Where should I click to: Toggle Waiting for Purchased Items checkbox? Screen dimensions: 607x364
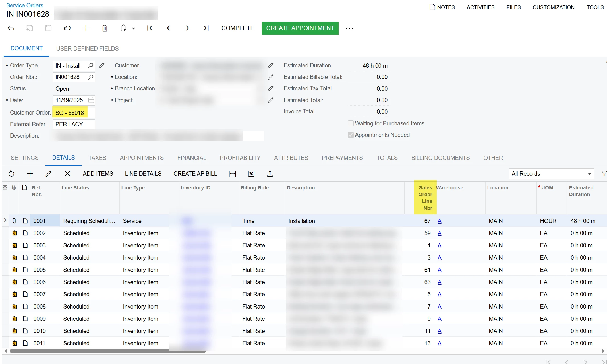pyautogui.click(x=351, y=123)
